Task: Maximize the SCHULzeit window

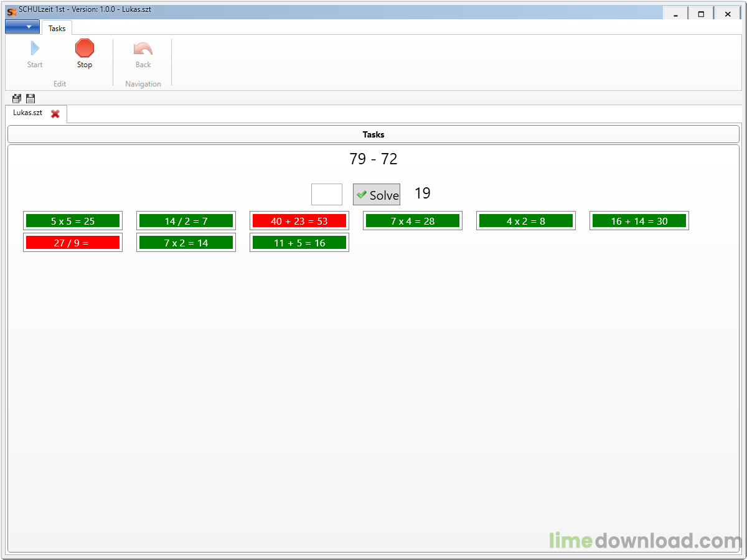Action: point(701,14)
